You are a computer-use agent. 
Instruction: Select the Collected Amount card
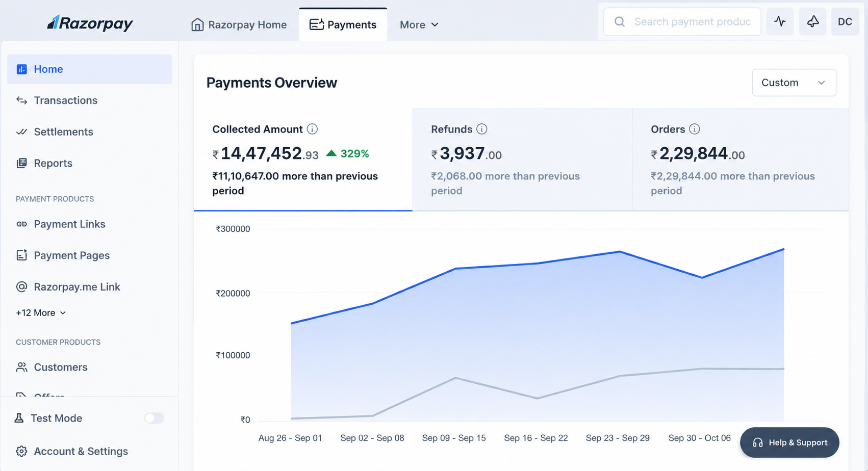pyautogui.click(x=303, y=159)
